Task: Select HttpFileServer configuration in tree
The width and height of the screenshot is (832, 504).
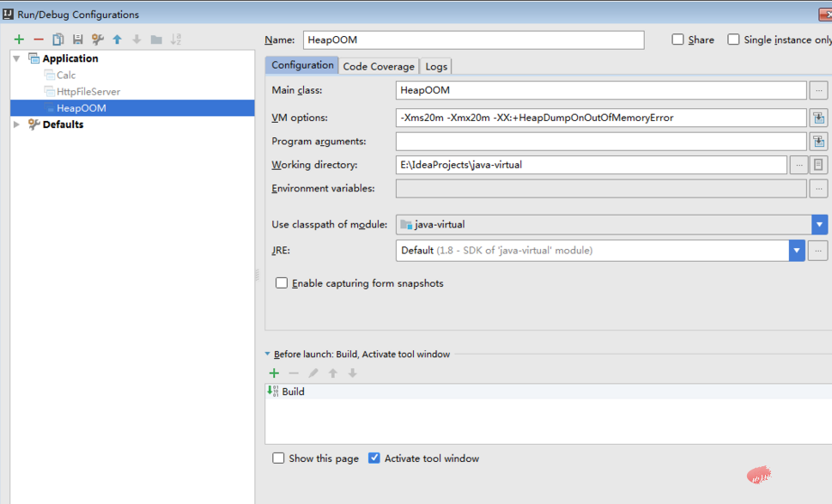Action: point(88,92)
